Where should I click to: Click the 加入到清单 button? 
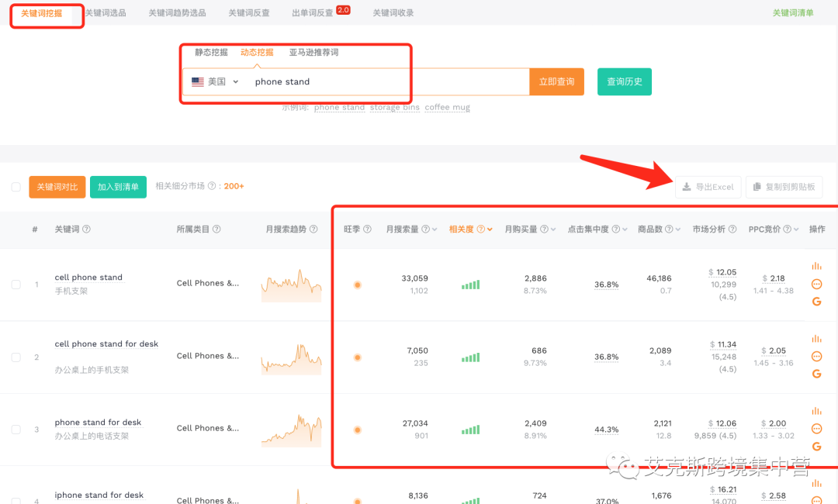[x=118, y=187]
